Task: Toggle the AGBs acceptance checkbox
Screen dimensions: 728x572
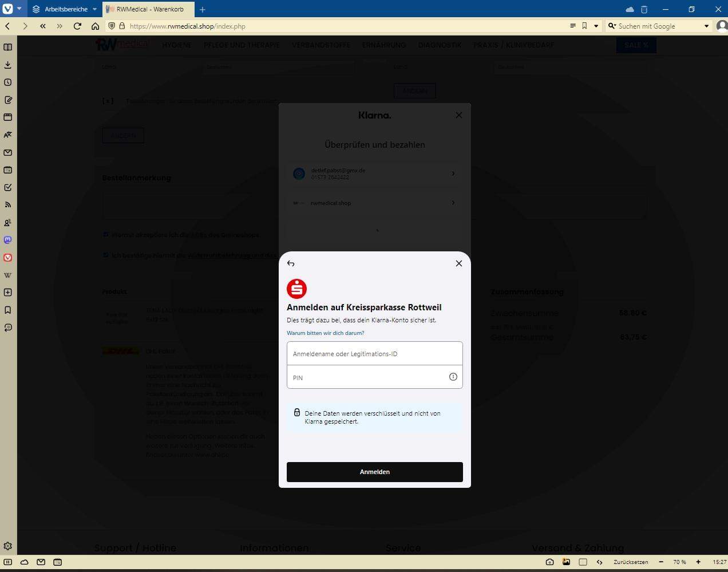Action: click(x=106, y=235)
